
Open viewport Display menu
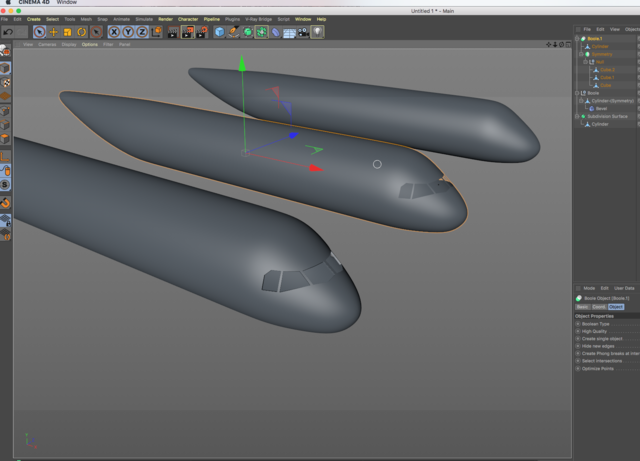[x=69, y=45]
